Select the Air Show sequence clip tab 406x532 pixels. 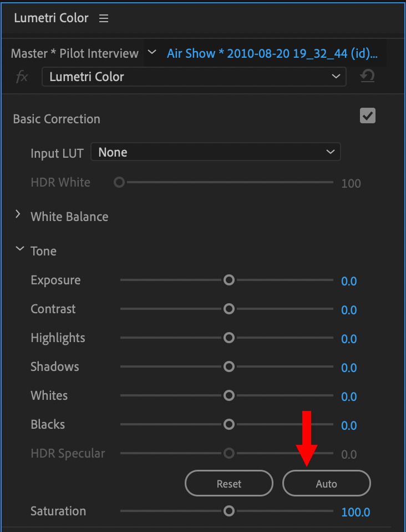pyautogui.click(x=272, y=54)
